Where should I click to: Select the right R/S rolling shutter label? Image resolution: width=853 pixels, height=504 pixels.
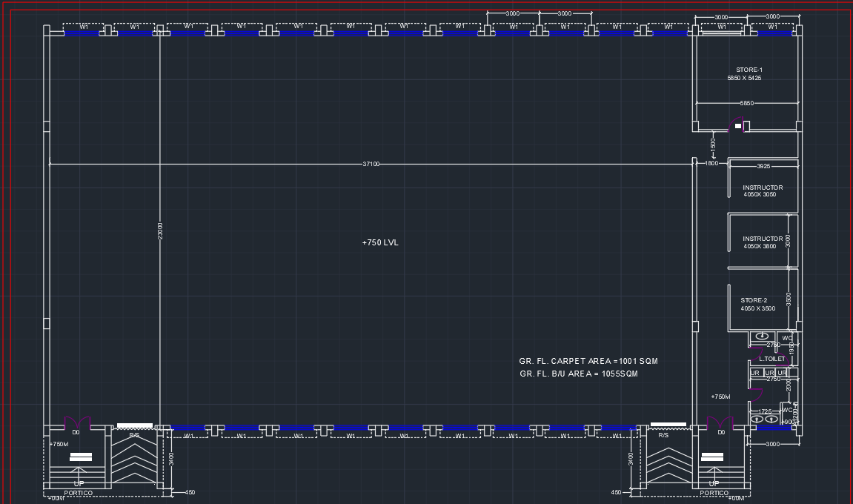point(663,435)
